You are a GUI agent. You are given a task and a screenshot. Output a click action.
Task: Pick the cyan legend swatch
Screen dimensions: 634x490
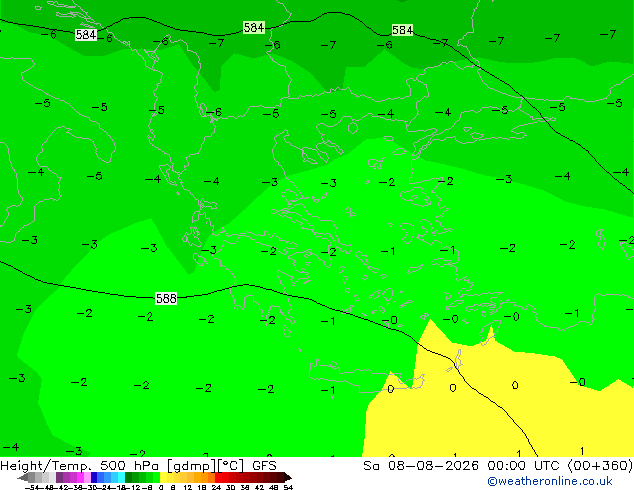[121, 477]
